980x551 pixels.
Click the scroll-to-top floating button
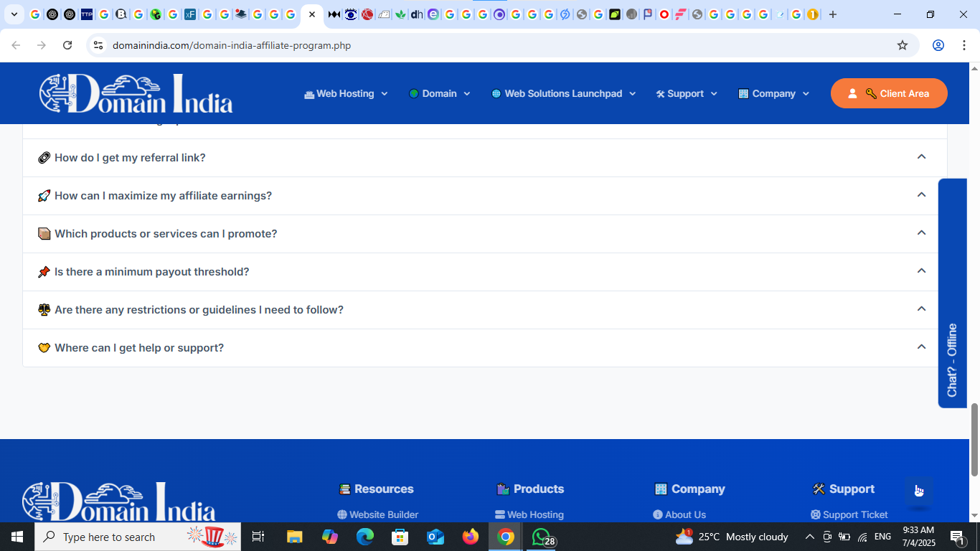(x=919, y=491)
